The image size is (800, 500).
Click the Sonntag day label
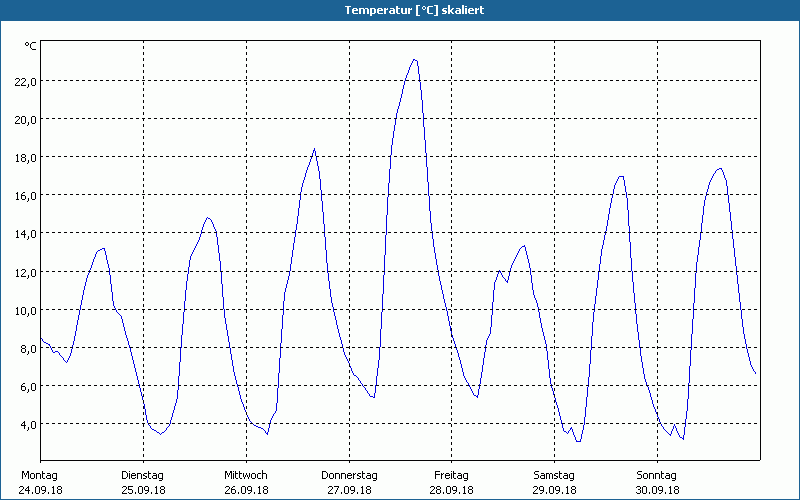tap(657, 476)
